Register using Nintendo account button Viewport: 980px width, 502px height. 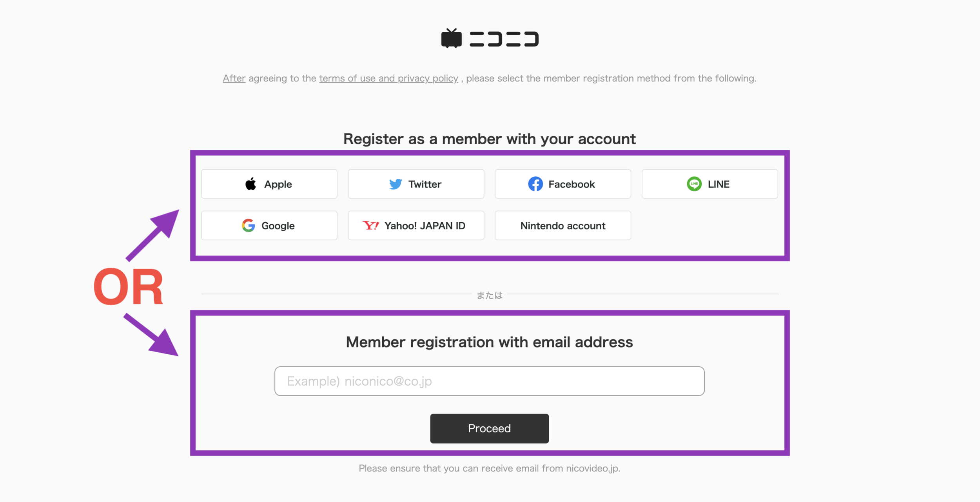coord(563,225)
